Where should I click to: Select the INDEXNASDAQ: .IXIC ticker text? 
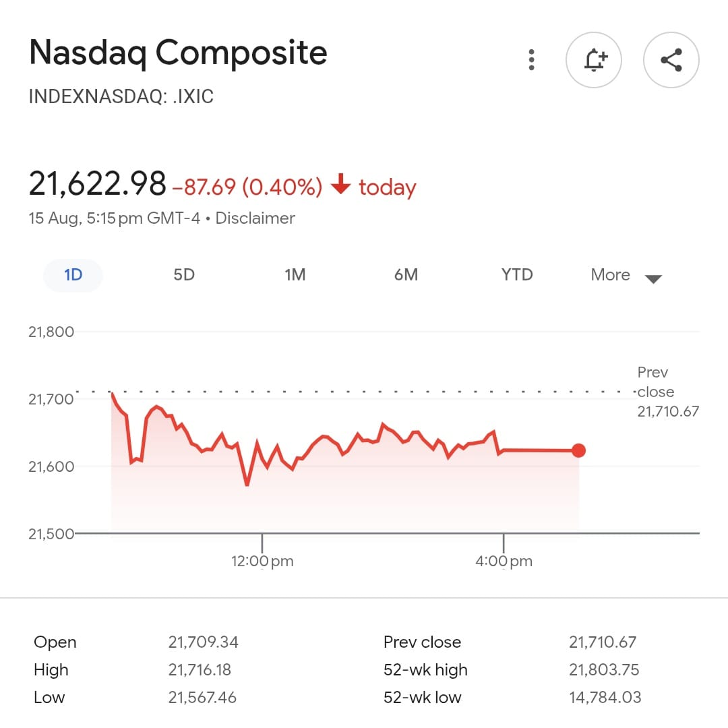[121, 96]
